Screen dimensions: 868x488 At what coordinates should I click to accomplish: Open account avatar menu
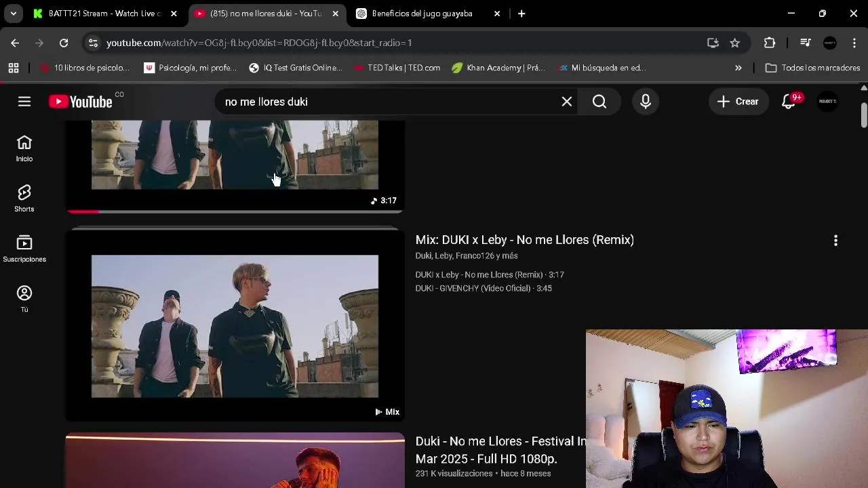pos(827,102)
